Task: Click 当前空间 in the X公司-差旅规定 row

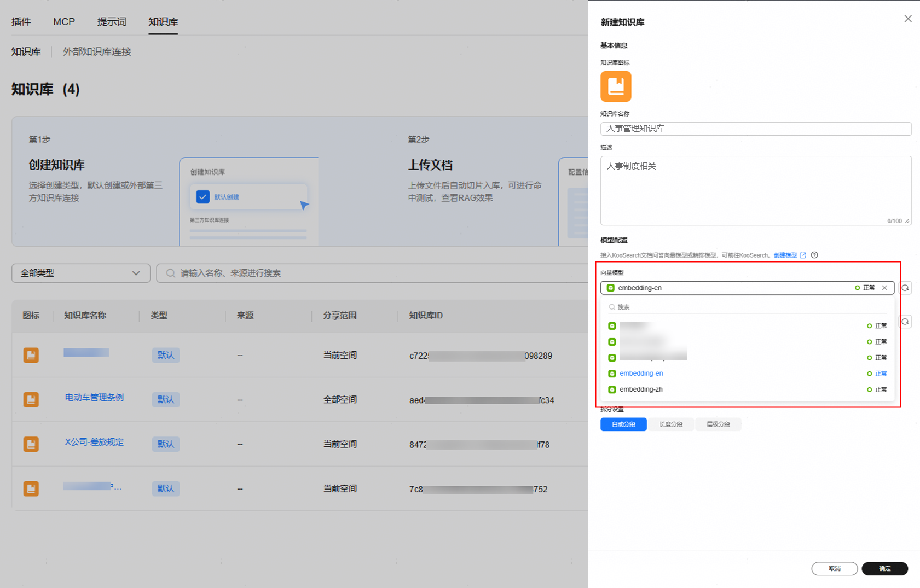Action: (340, 444)
